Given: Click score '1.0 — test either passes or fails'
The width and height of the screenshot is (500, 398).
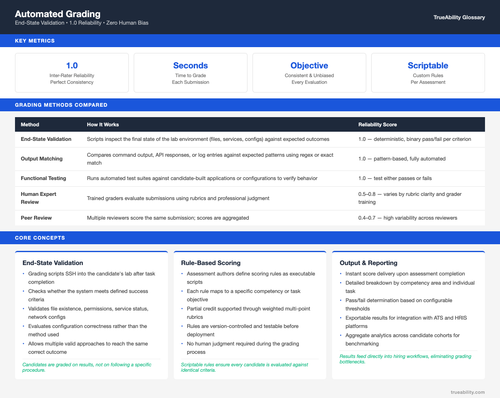Looking at the screenshot, I should pyautogui.click(x=395, y=178).
